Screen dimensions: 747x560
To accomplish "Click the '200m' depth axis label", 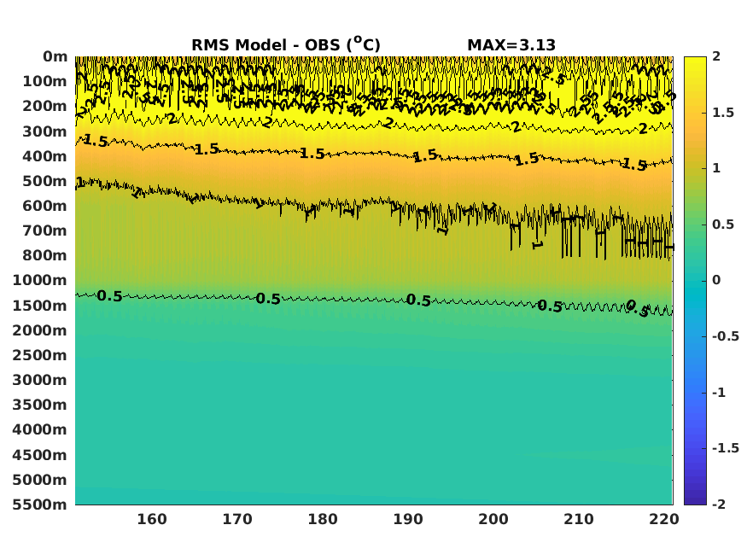I will tap(44, 106).
